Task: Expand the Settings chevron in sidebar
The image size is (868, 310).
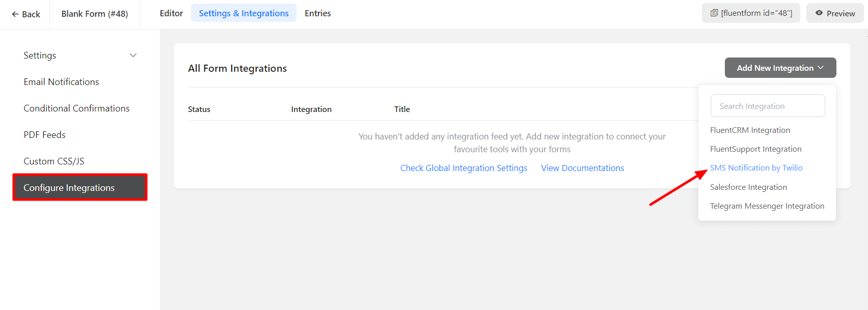Action: (x=133, y=55)
